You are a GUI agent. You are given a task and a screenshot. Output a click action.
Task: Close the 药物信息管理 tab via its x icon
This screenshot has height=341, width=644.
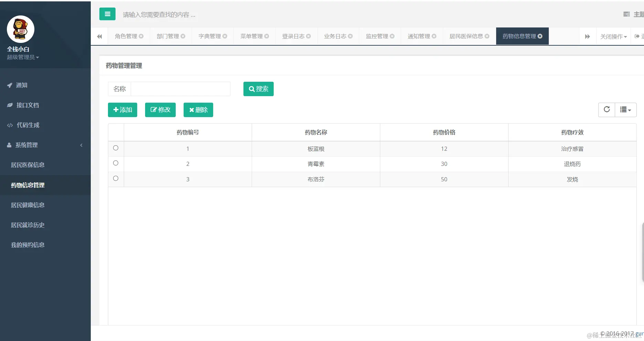click(x=540, y=36)
